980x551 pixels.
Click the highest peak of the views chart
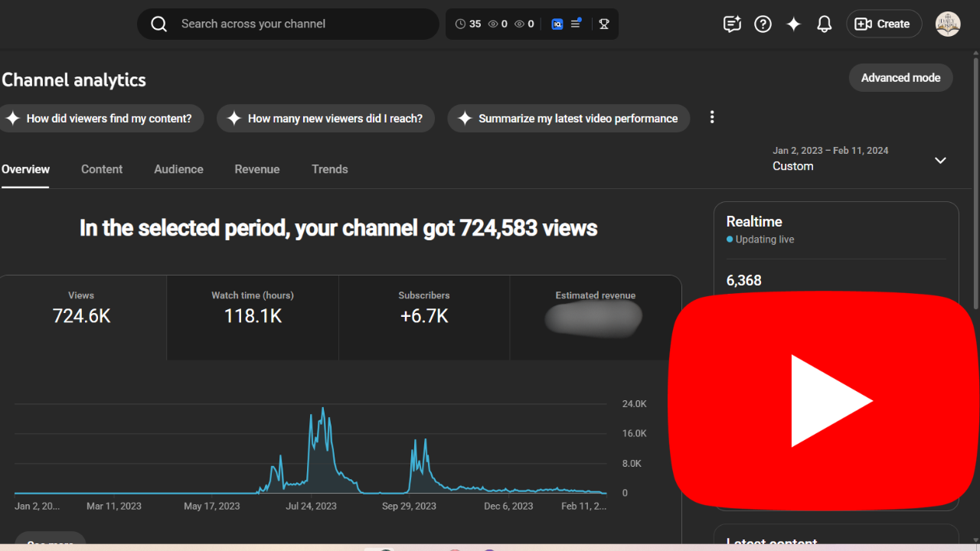pyautogui.click(x=323, y=409)
